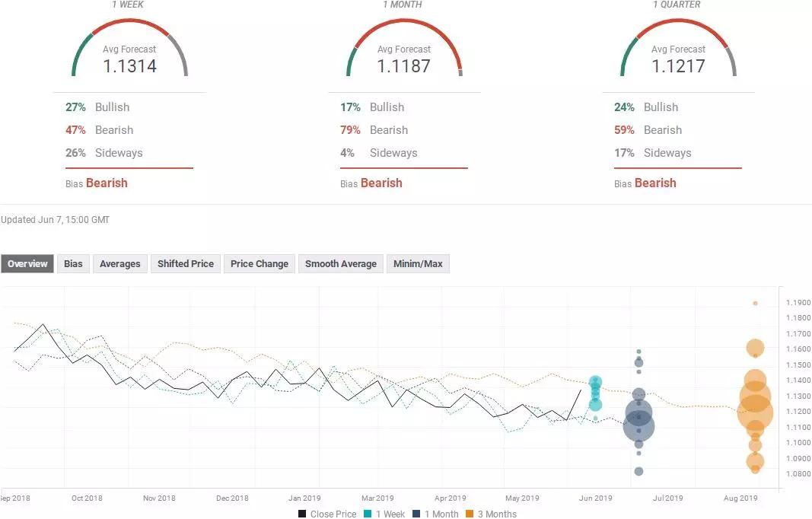
Task: Click the largest dark blue 1 Month bubble
Action: [638, 425]
